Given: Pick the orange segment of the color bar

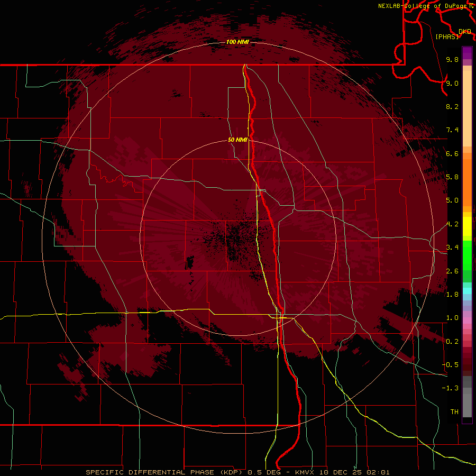Looking at the screenshot, I should click(467, 183).
